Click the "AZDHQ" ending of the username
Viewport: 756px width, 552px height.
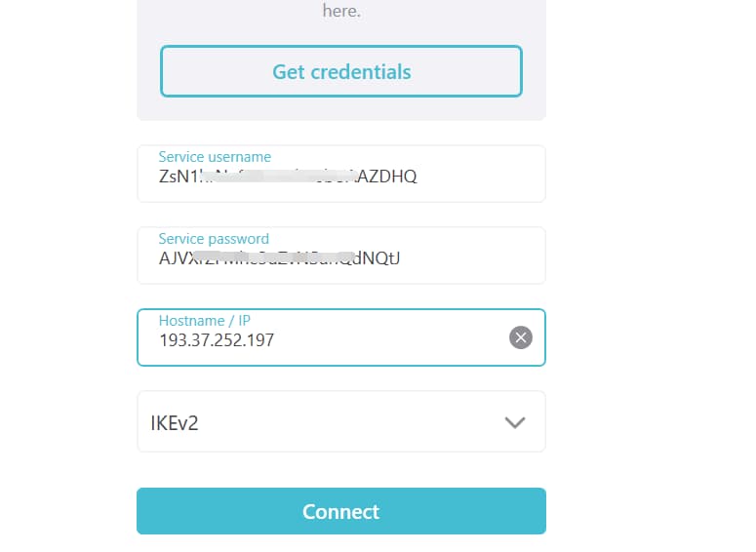[x=391, y=177]
